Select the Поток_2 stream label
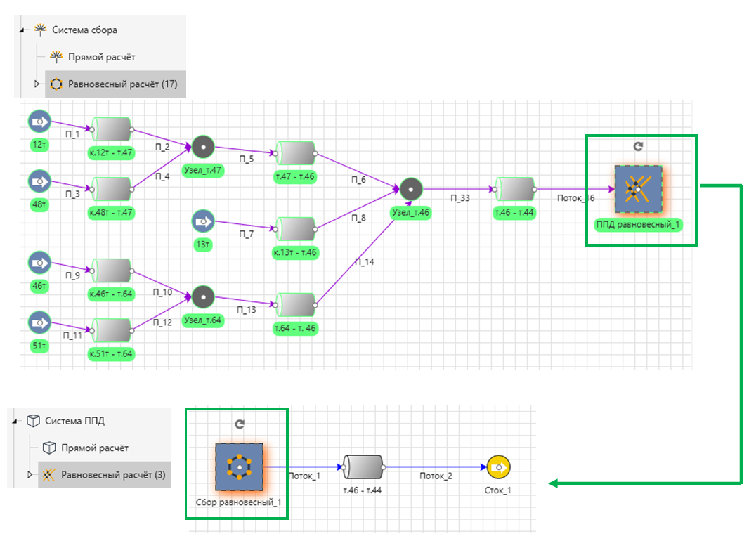 click(436, 476)
